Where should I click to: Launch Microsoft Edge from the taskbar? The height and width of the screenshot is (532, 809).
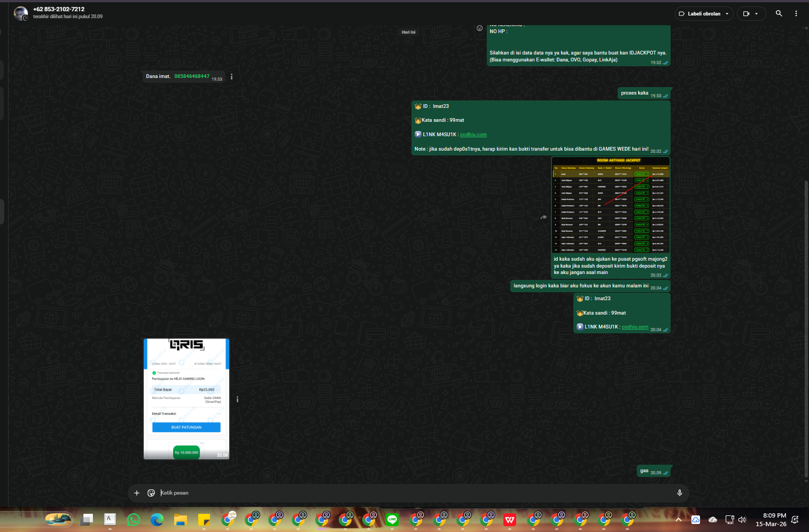157,519
